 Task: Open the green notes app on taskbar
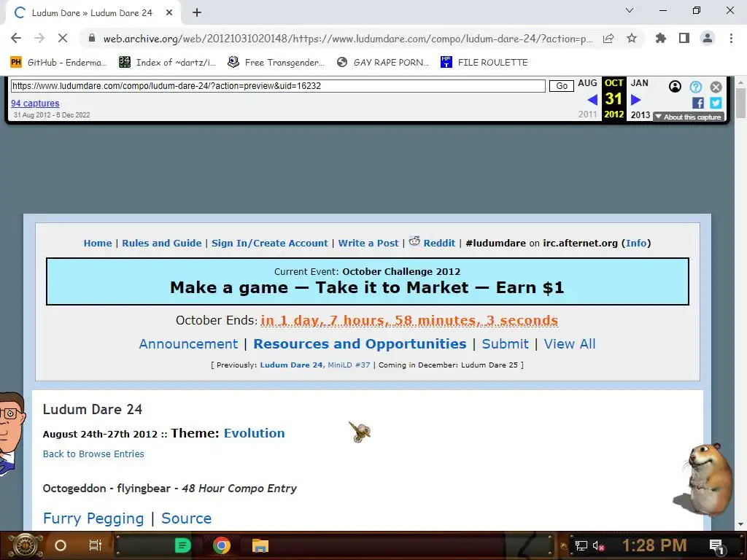click(183, 545)
